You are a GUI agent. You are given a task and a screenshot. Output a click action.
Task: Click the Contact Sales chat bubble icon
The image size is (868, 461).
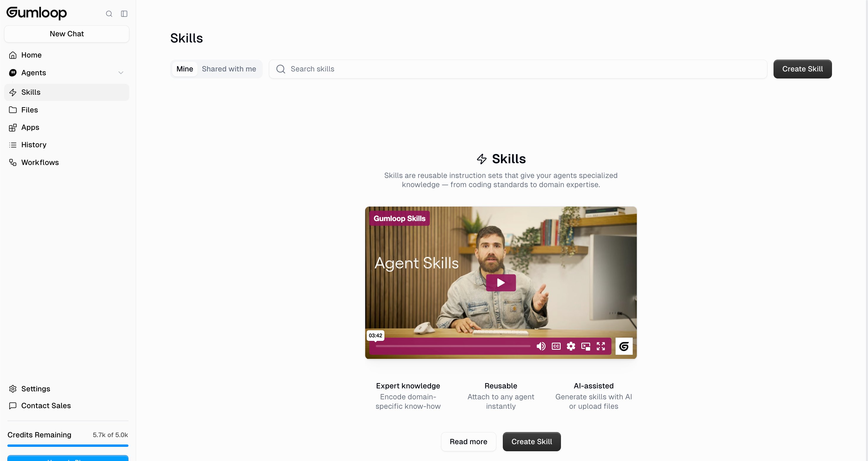pos(13,406)
